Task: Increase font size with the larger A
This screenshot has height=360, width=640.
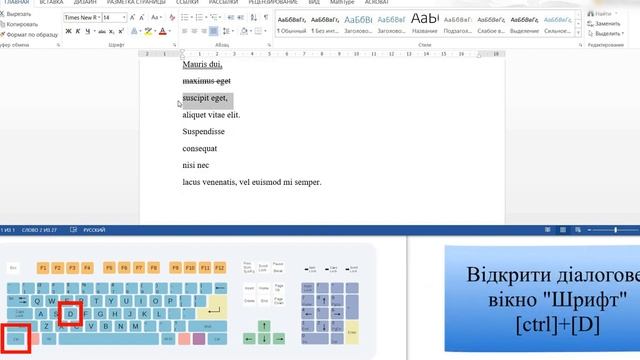Action: [132, 18]
